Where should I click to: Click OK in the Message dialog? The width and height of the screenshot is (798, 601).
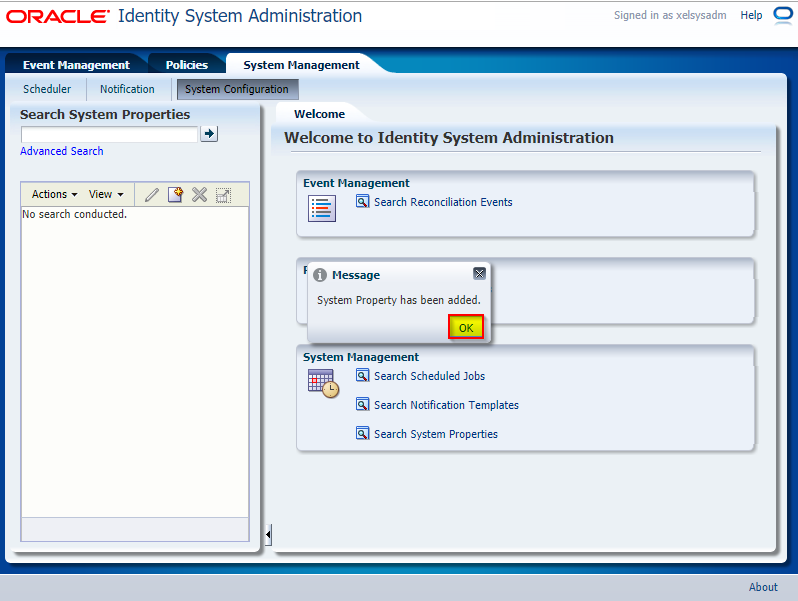[x=466, y=327]
